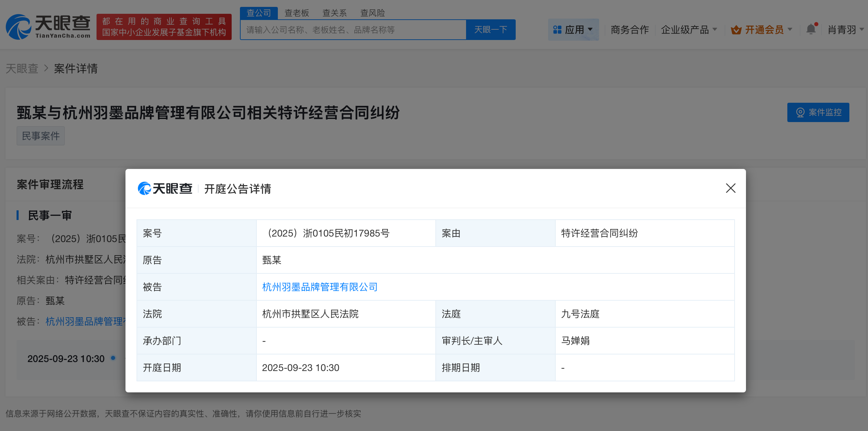Click the username 肖青羽 in the header
The height and width of the screenshot is (431, 868).
click(841, 29)
